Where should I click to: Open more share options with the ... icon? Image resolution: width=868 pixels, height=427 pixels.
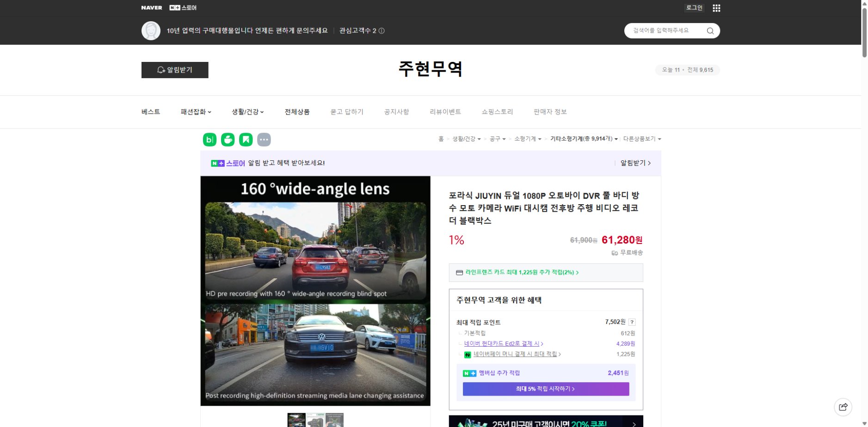(264, 139)
